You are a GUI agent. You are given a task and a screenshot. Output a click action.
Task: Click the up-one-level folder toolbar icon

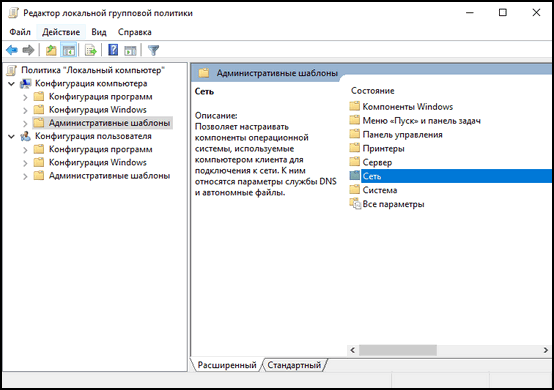(51, 50)
